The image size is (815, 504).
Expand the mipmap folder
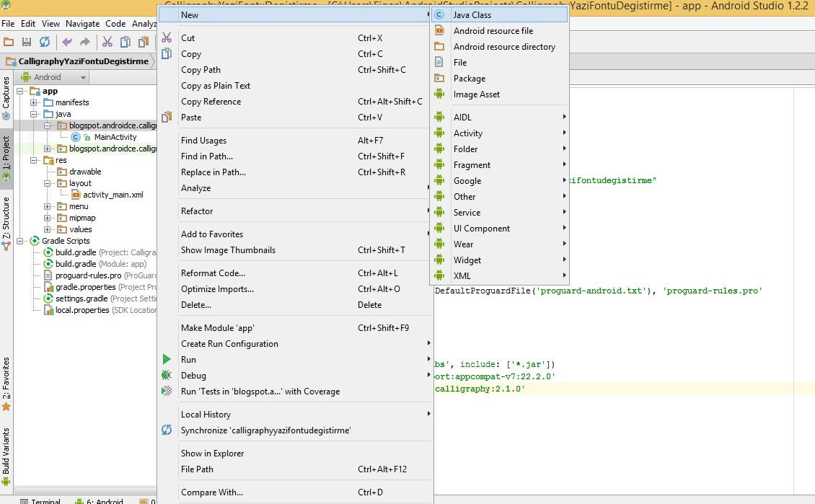[x=48, y=218]
